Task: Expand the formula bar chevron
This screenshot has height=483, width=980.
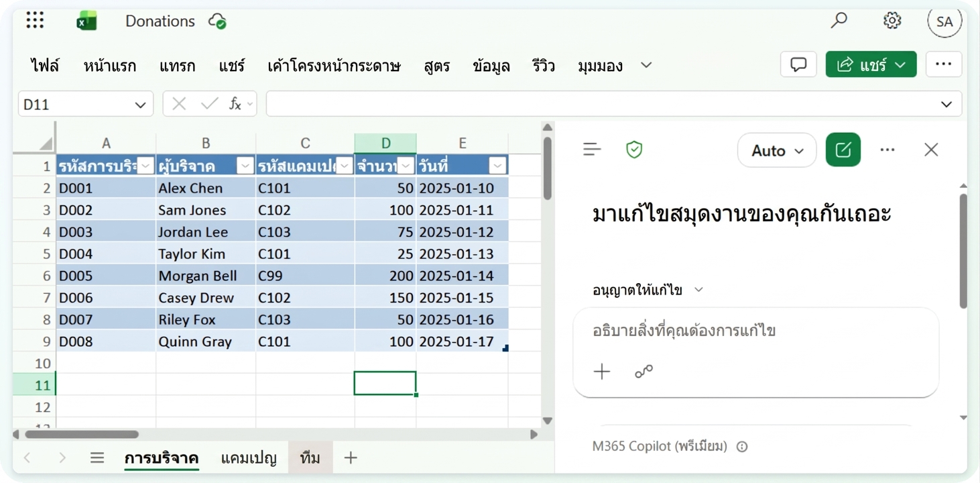Action: pos(946,104)
